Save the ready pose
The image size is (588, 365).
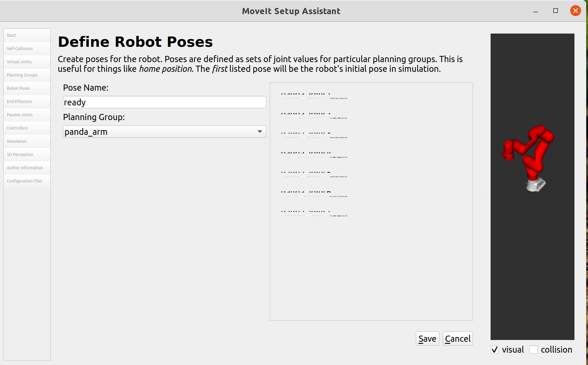tap(427, 339)
